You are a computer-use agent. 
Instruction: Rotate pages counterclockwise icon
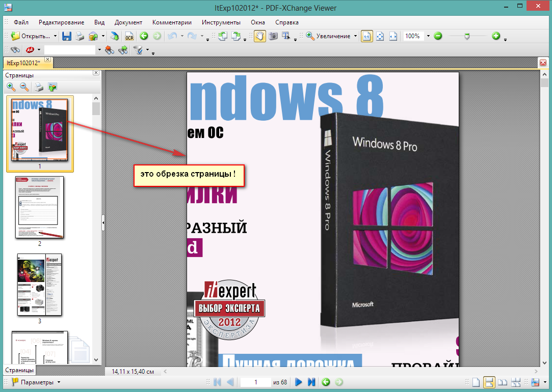[223, 36]
